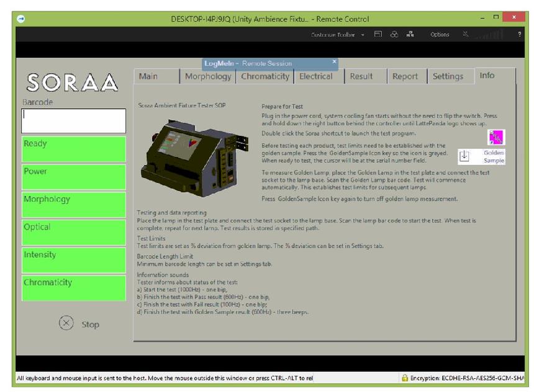
Task: Click the green Chromaticity status box
Action: 74,288
